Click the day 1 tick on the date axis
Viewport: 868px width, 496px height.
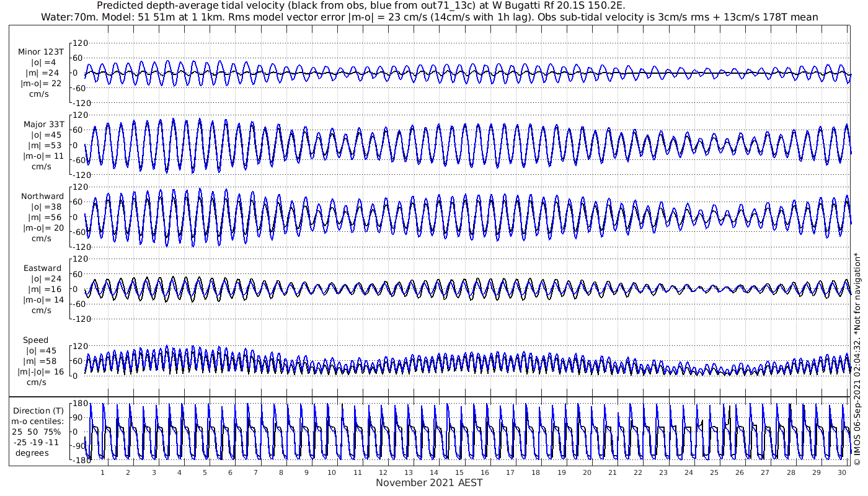[103, 472]
